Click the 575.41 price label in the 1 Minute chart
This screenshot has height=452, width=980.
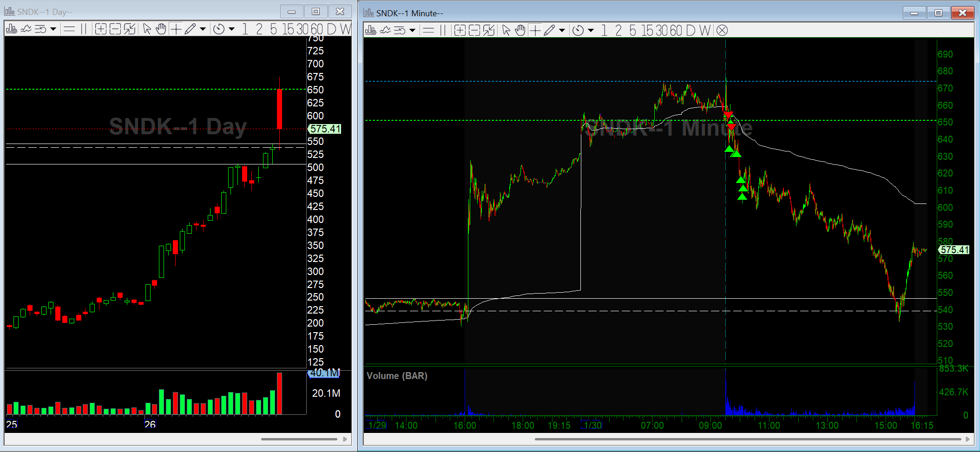[954, 250]
